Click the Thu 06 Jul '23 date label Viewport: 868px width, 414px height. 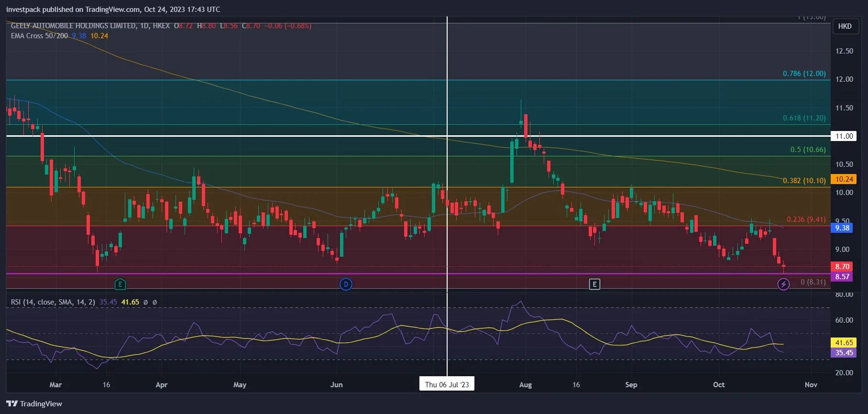447,384
